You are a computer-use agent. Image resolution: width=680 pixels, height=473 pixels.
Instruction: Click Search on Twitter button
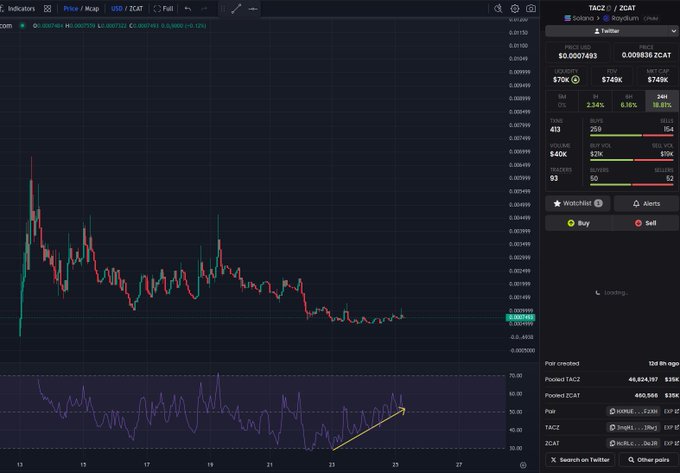(580, 460)
